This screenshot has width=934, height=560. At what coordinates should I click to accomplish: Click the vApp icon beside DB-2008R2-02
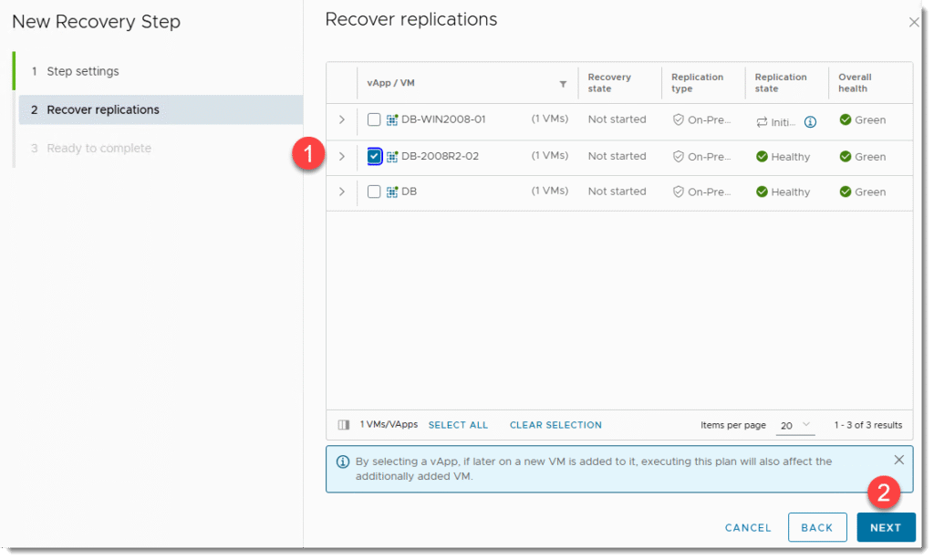392,156
